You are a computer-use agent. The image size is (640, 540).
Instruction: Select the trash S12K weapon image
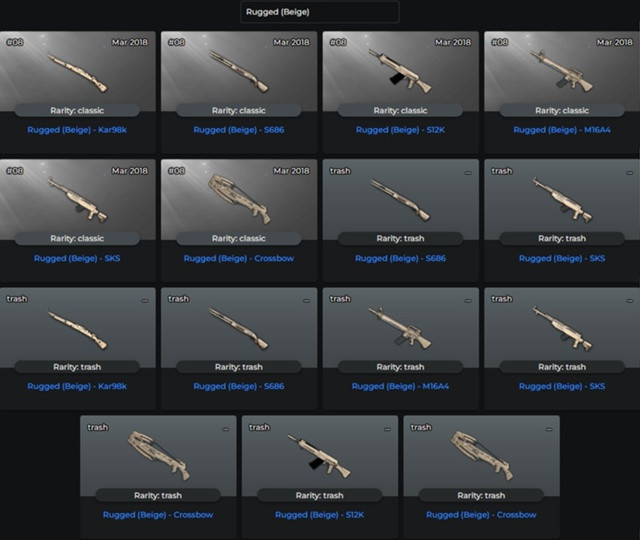320,457
